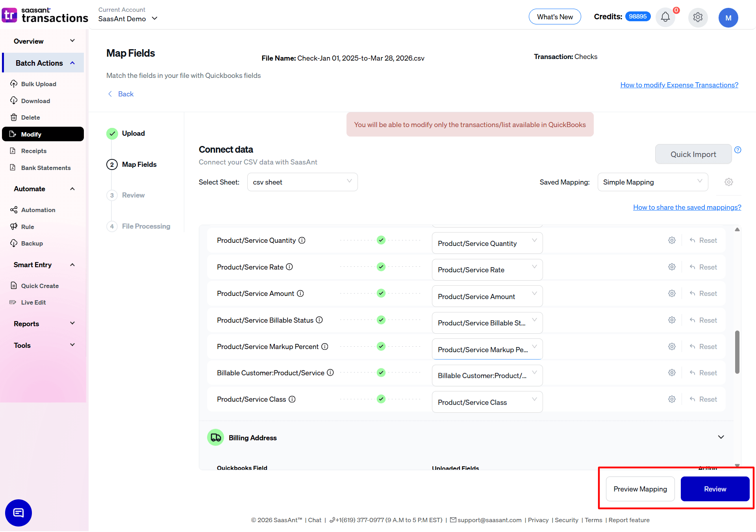Open Automation under Automate
This screenshot has width=756, height=532.
[38, 210]
